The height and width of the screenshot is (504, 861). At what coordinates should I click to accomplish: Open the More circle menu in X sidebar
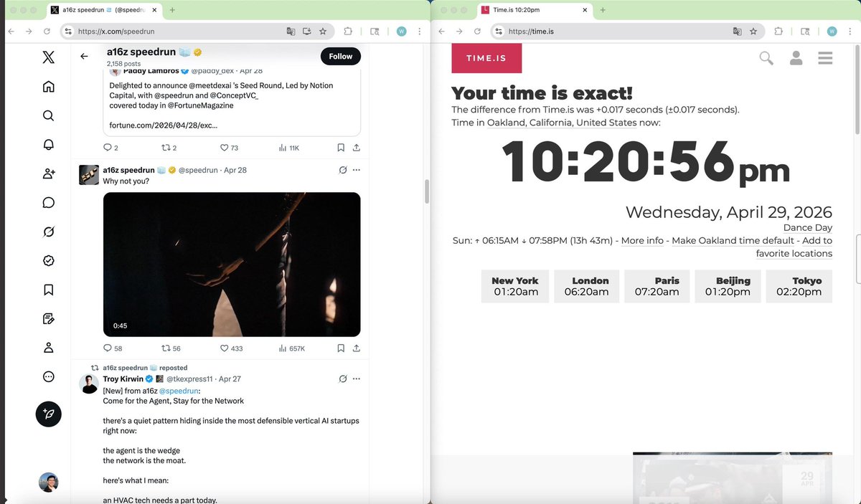point(48,376)
